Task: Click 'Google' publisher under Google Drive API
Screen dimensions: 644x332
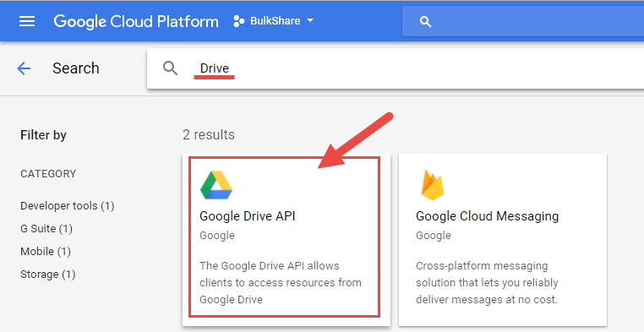Action: pos(217,236)
